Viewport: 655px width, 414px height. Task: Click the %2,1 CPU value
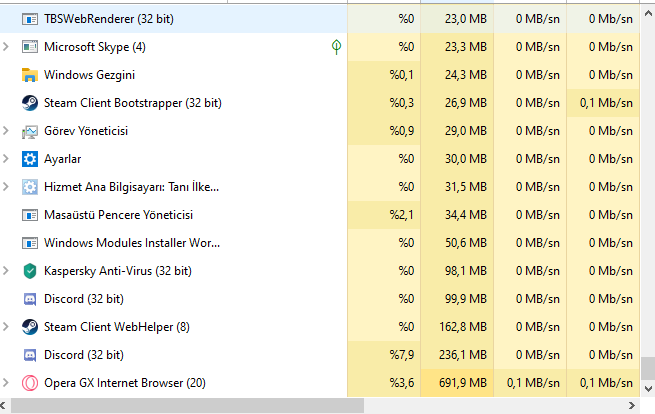click(401, 215)
